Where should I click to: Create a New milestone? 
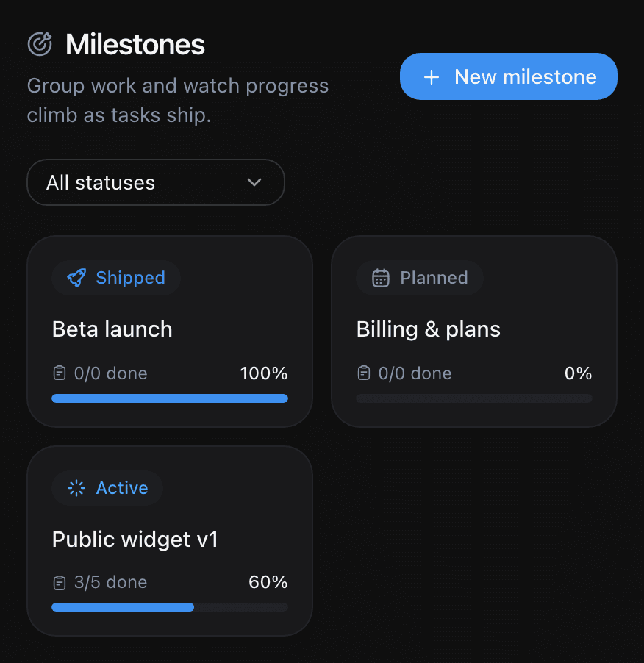point(508,76)
